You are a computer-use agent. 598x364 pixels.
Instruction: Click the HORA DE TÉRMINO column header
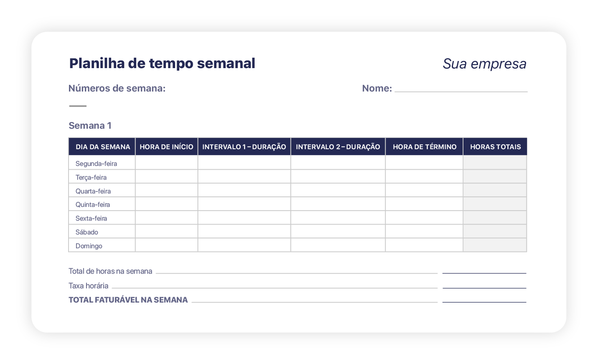click(424, 147)
